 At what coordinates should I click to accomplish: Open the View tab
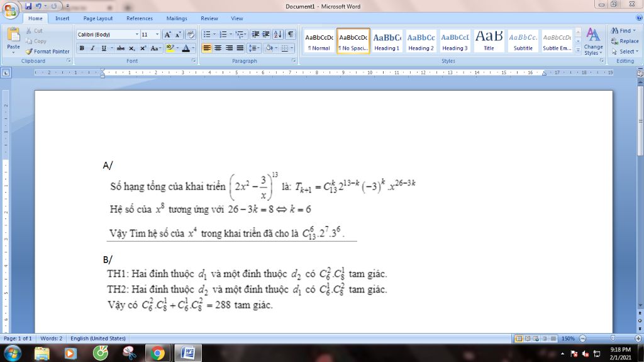[236, 18]
